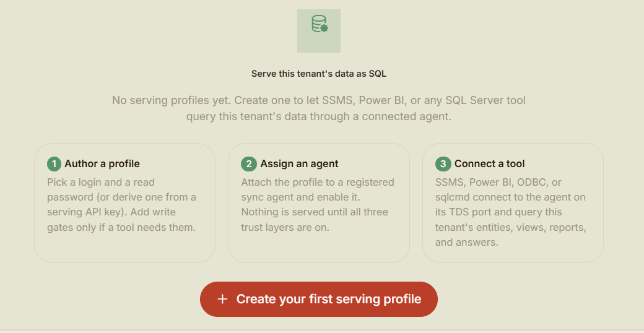Viewport: 644px width, 333px height.
Task: Click "Serve this tenant's data as SQL" title
Action: 319,74
